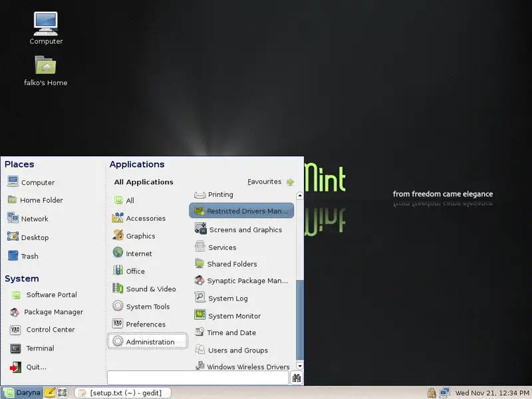Click the Daryna menu button on the panel
Image resolution: width=532 pixels, height=399 pixels.
click(x=23, y=392)
